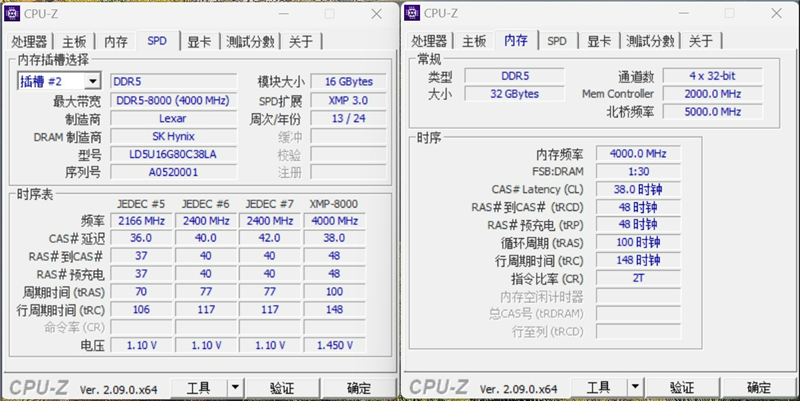
Task: Switch to 处理器 tab in left window
Action: tap(29, 42)
